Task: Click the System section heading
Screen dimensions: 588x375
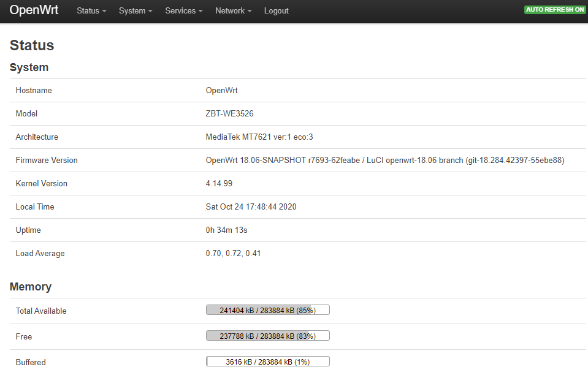Action: (x=29, y=67)
